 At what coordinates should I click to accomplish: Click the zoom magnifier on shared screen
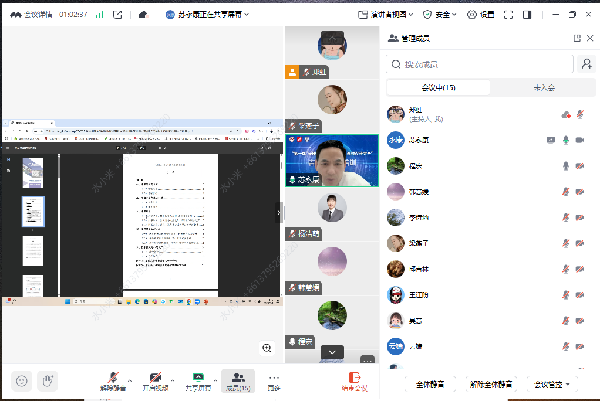point(267,347)
